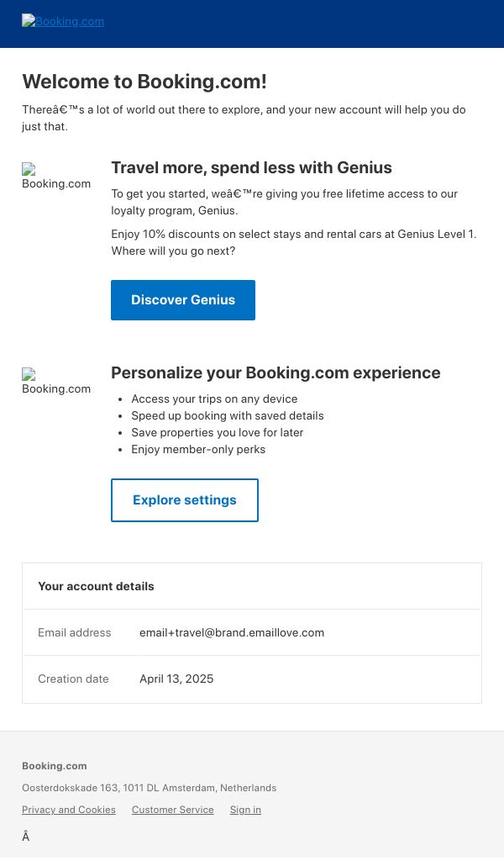Click the broken Genius section image icon

coord(29,169)
